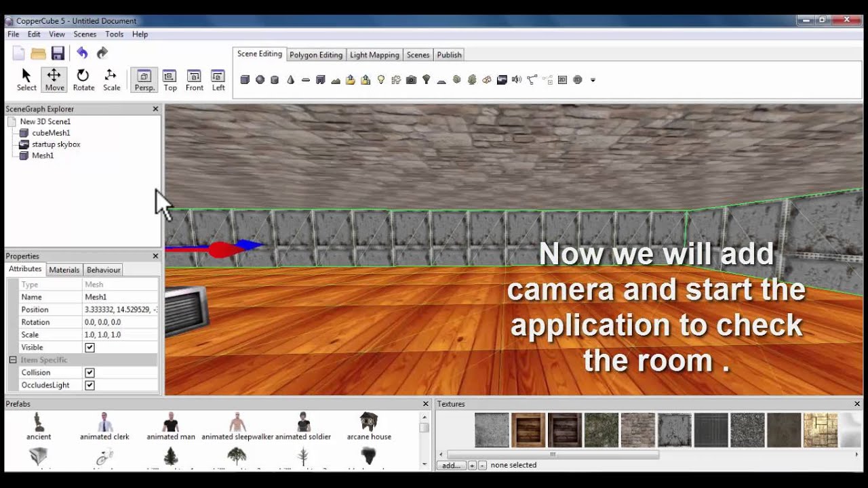Viewport: 868px width, 488px height.
Task: Click the Name field containing Mesh1
Action: point(120,297)
